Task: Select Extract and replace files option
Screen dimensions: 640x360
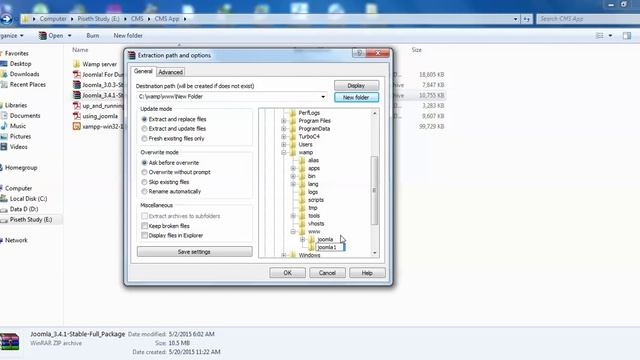Action: pos(144,119)
